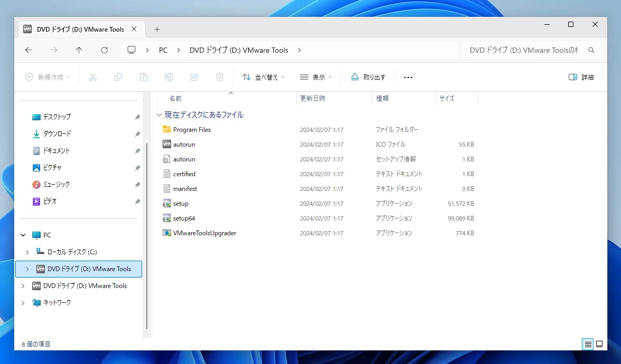Expand ローカル ディスク (C:) node
This screenshot has height=364, width=621.
27,252
